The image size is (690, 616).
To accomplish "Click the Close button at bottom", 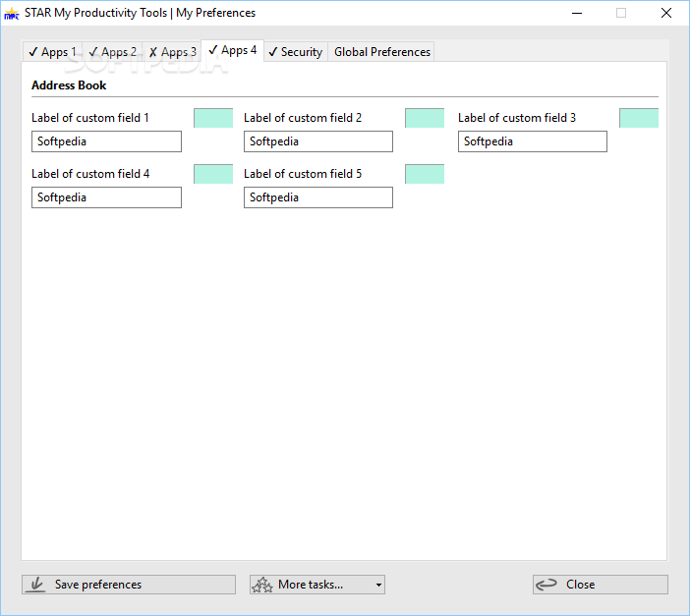I will pyautogui.click(x=601, y=585).
